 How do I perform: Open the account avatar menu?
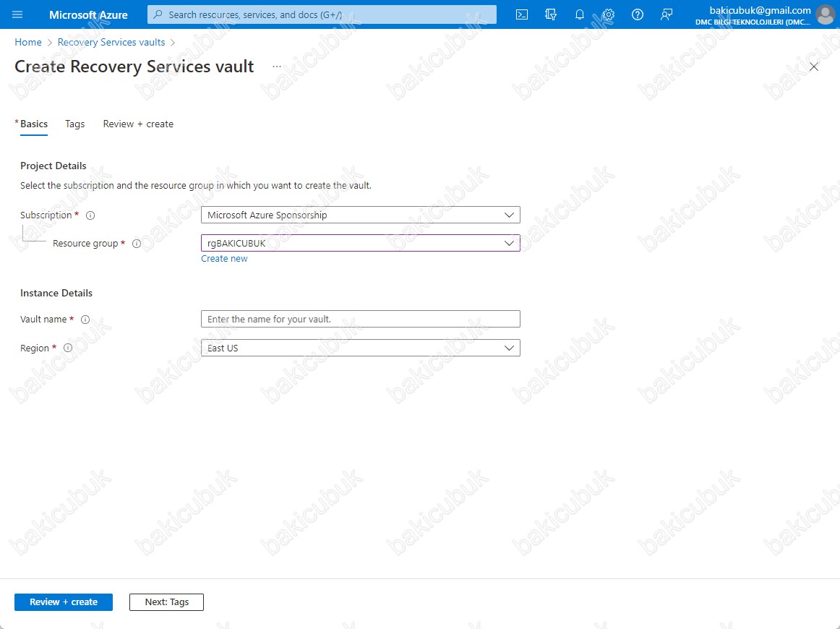pyautogui.click(x=825, y=14)
